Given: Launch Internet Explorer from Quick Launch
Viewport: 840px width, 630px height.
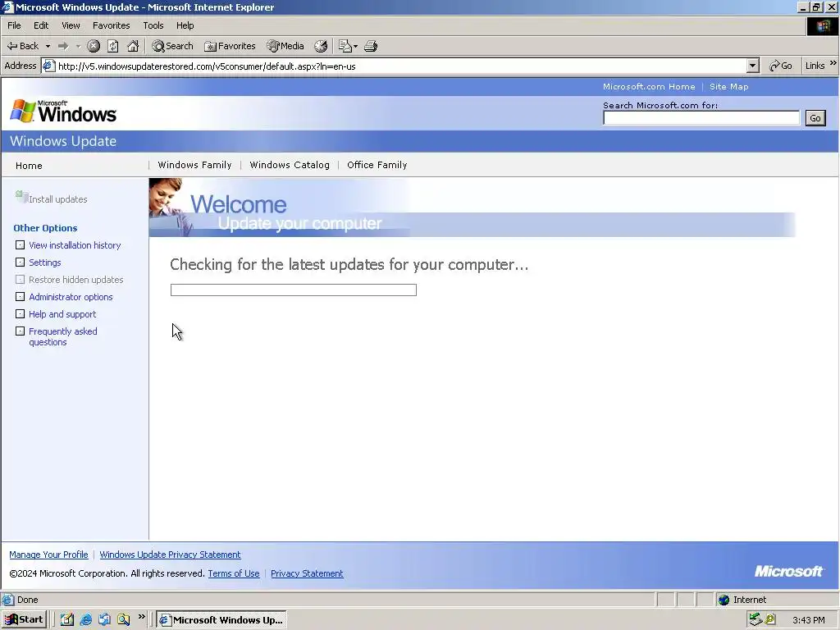Looking at the screenshot, I should 85,619.
